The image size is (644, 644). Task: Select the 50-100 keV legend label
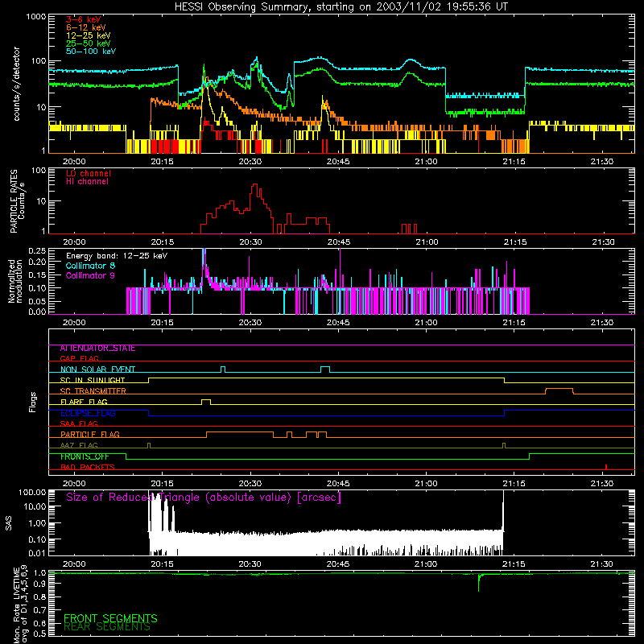coord(91,52)
